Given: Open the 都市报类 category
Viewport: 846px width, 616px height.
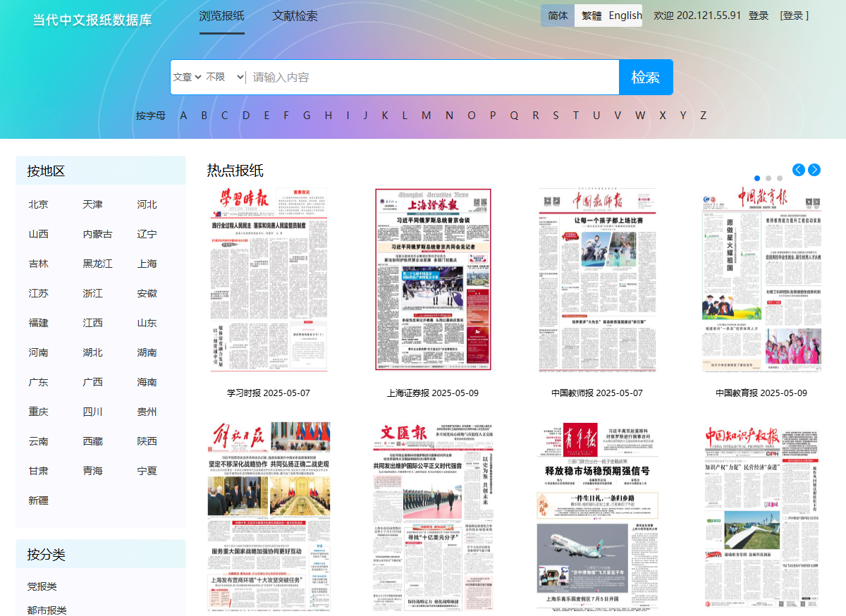Looking at the screenshot, I should [x=47, y=610].
